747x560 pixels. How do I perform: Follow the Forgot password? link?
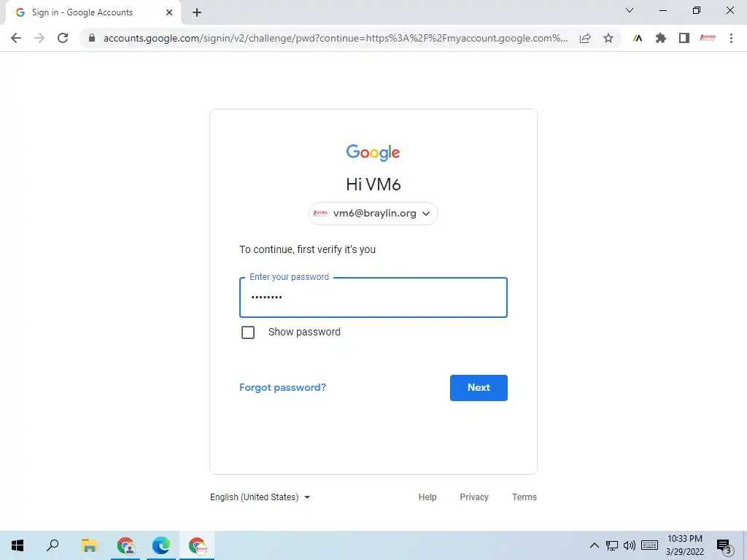pyautogui.click(x=282, y=388)
